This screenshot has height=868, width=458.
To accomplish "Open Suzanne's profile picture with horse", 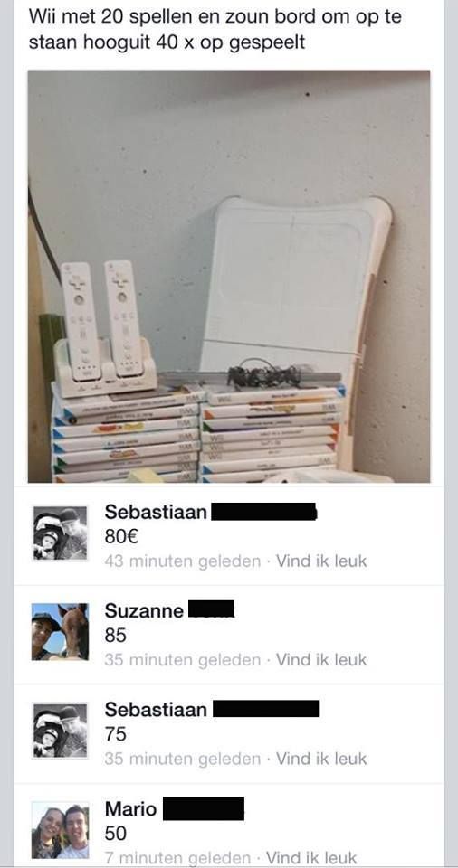I will pyautogui.click(x=61, y=632).
